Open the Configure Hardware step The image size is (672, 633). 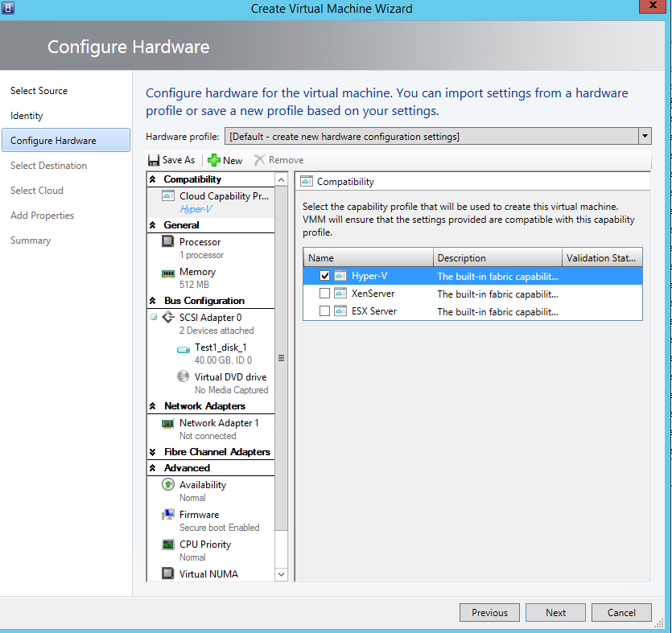66,140
